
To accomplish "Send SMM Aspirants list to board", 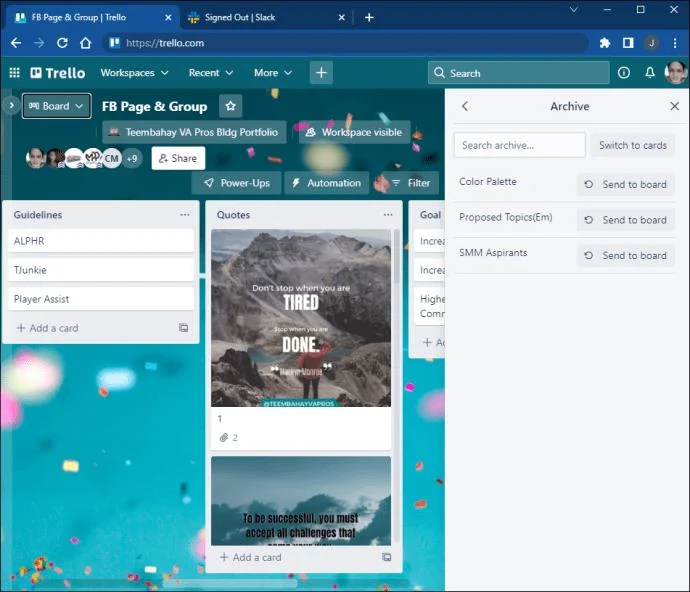I will point(626,256).
